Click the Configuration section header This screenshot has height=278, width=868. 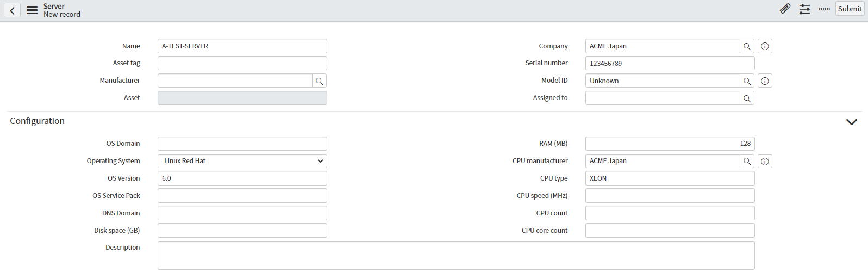click(x=37, y=121)
